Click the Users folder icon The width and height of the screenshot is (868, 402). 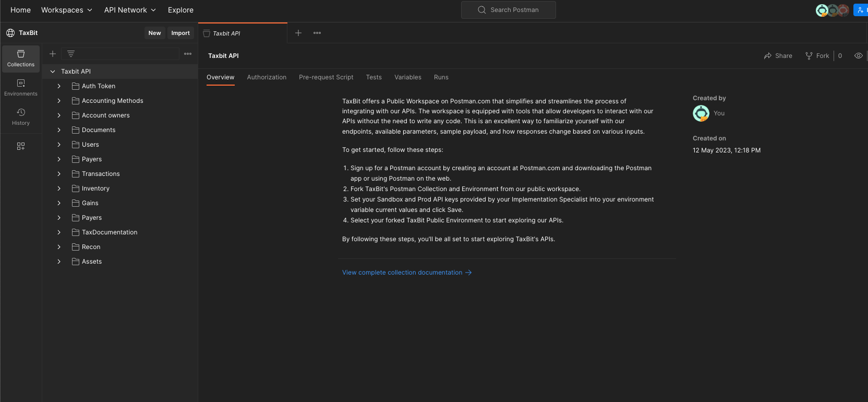coord(76,145)
